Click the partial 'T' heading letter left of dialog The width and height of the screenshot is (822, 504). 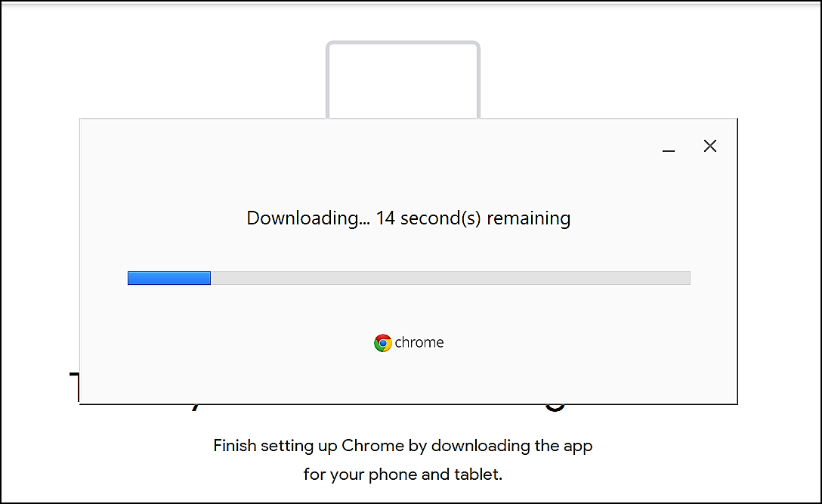pos(75,387)
